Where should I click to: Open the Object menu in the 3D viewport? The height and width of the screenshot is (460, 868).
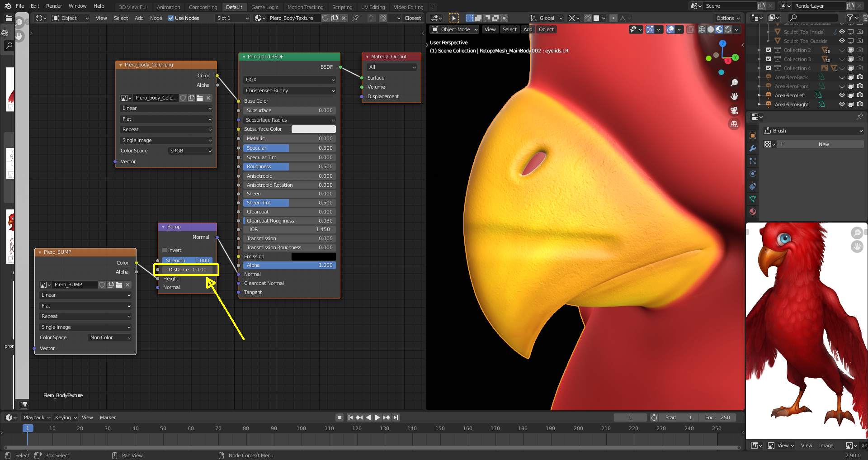coord(546,29)
